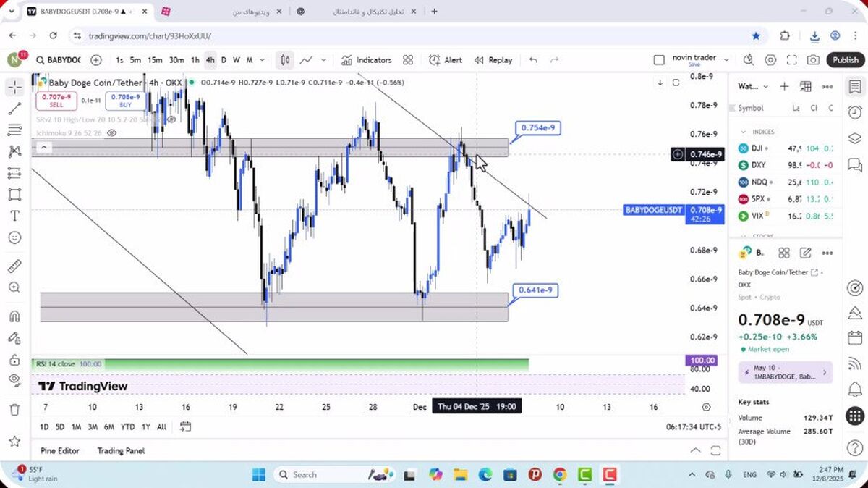Screen dimensions: 868x488
Task: Click the SELL 0.707e-9 button
Action: click(x=56, y=101)
